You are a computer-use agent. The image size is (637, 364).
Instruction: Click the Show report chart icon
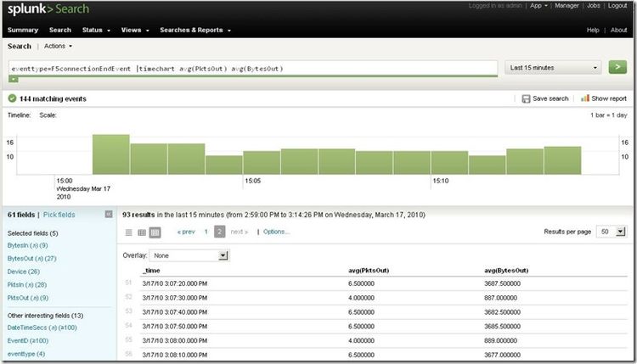click(585, 98)
